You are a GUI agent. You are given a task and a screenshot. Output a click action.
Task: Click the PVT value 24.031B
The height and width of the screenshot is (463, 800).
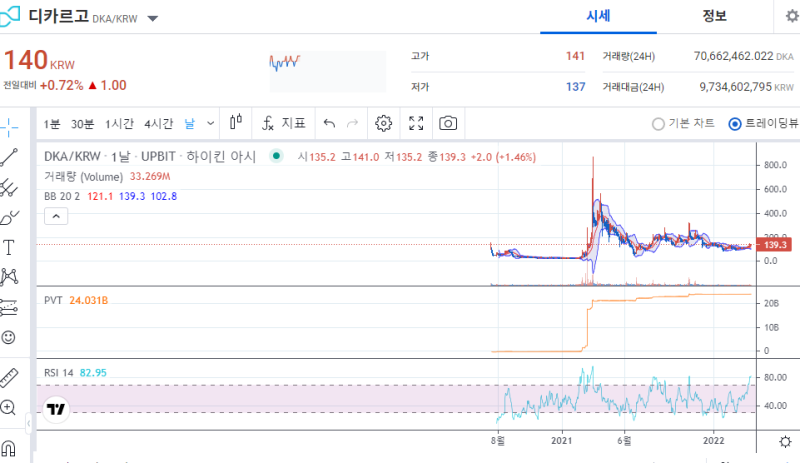point(88,300)
